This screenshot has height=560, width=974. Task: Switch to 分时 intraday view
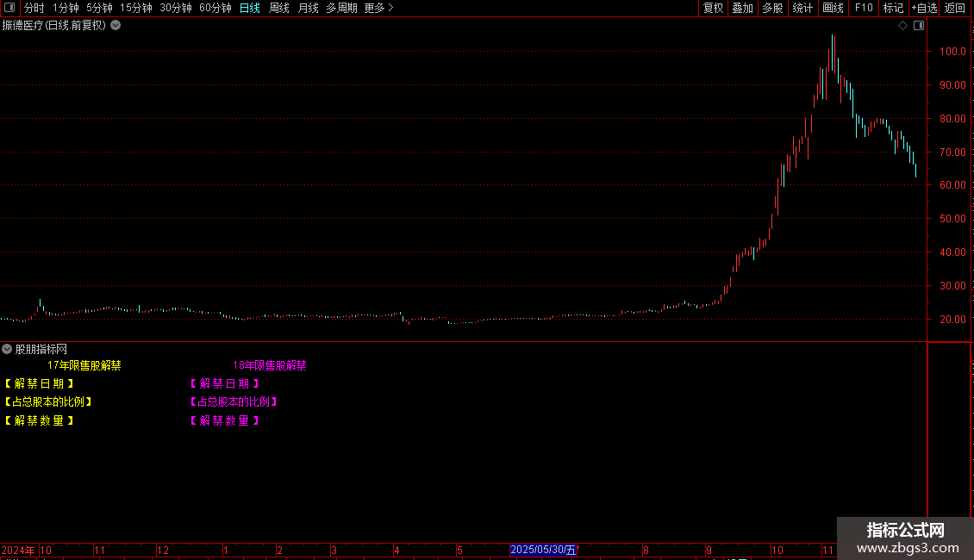coord(34,8)
